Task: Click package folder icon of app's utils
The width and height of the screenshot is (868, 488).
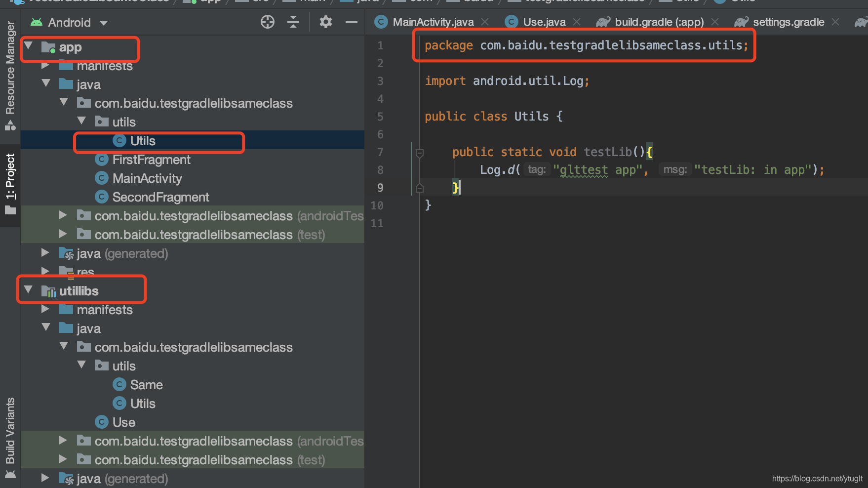Action: 102,121
